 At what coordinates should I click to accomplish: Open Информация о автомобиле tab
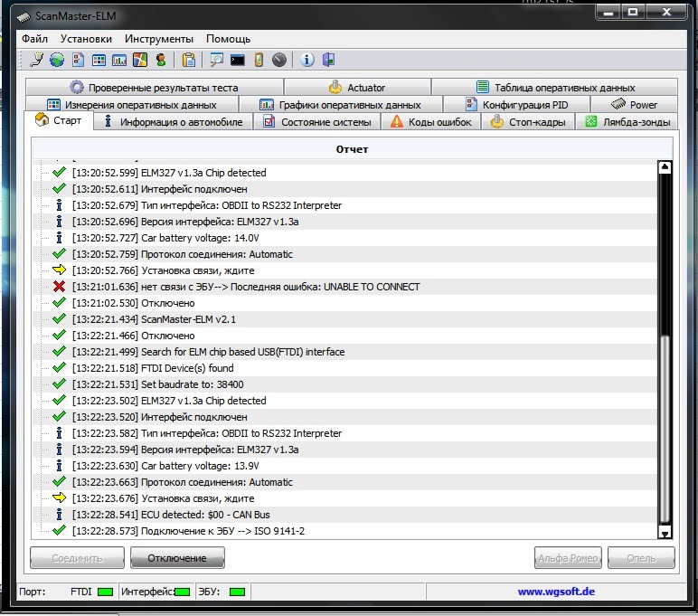coord(173,121)
